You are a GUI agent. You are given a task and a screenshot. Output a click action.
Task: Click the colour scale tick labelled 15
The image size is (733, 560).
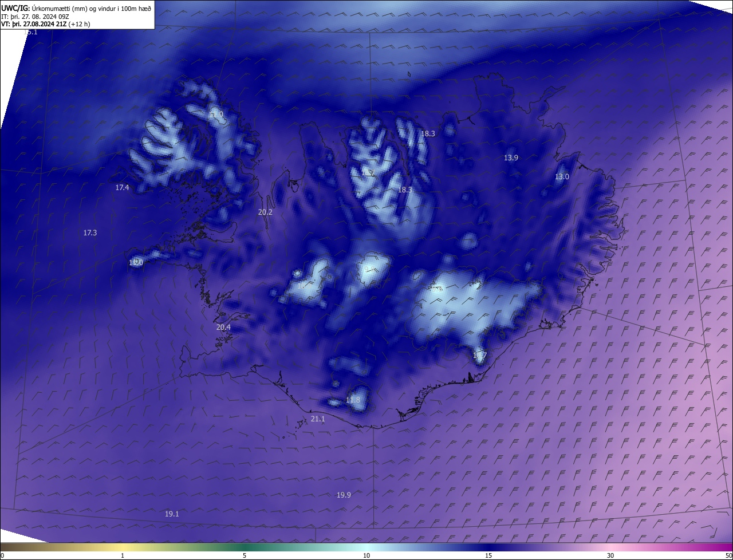pyautogui.click(x=488, y=555)
